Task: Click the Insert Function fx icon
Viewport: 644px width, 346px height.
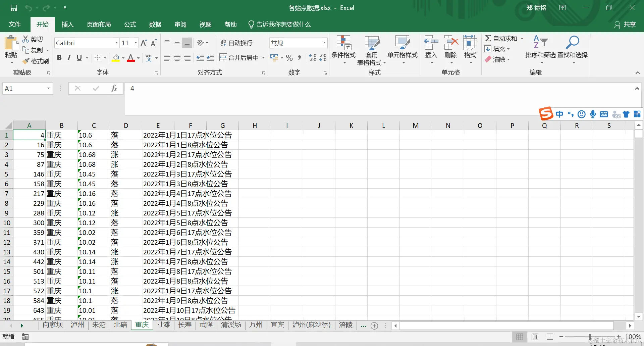Action: [114, 89]
